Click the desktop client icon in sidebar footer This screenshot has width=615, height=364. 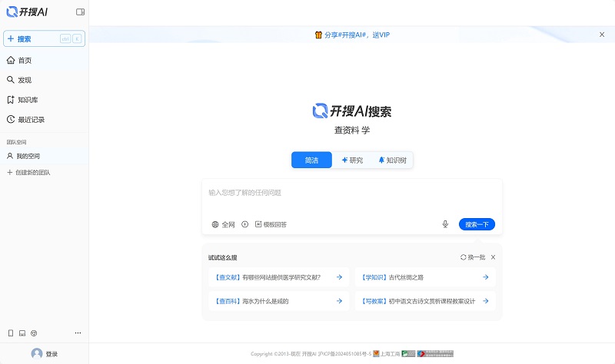tap(22, 333)
